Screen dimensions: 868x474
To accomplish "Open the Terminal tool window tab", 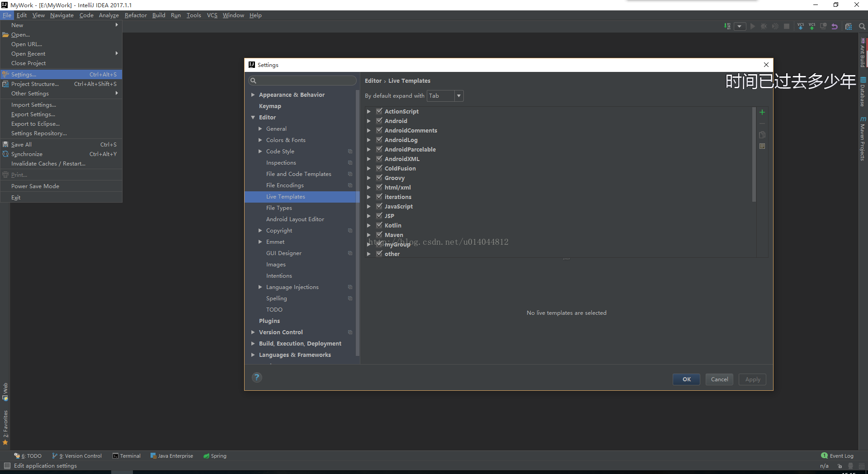I will pyautogui.click(x=127, y=456).
